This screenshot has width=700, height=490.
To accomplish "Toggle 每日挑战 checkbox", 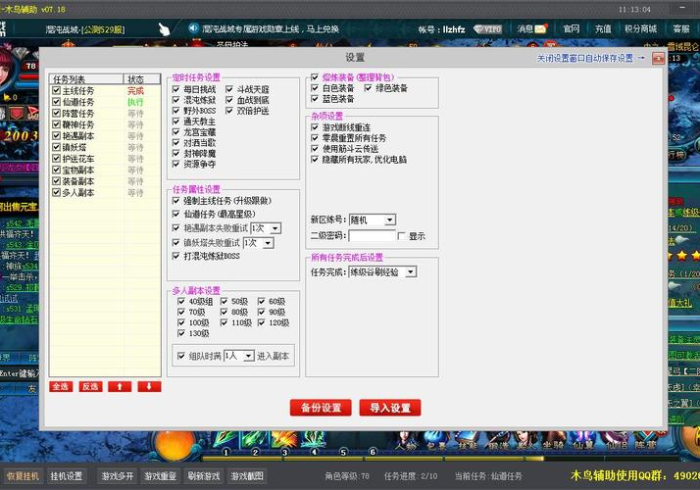I will [176, 89].
